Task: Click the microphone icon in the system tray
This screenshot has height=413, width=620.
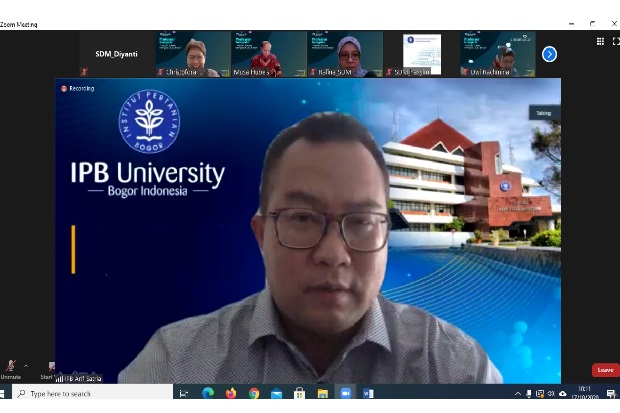Action: pos(529,394)
